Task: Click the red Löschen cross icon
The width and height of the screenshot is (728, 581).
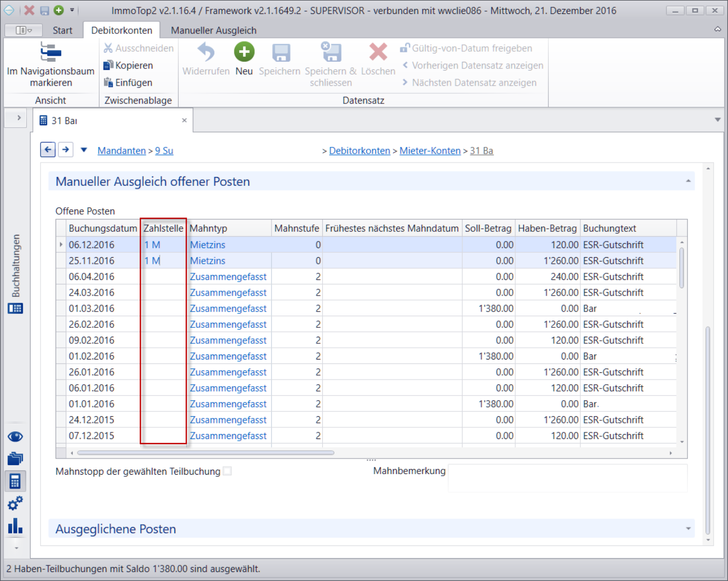Action: coord(378,52)
